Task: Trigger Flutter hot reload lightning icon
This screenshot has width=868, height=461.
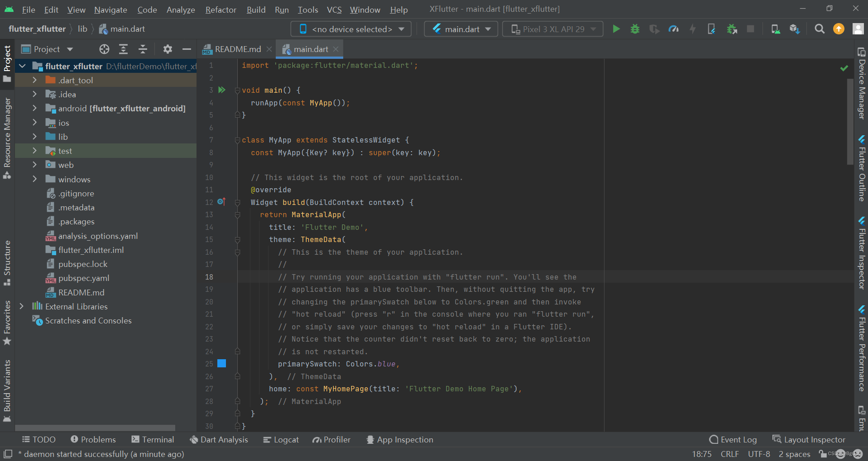Action: [x=692, y=29]
